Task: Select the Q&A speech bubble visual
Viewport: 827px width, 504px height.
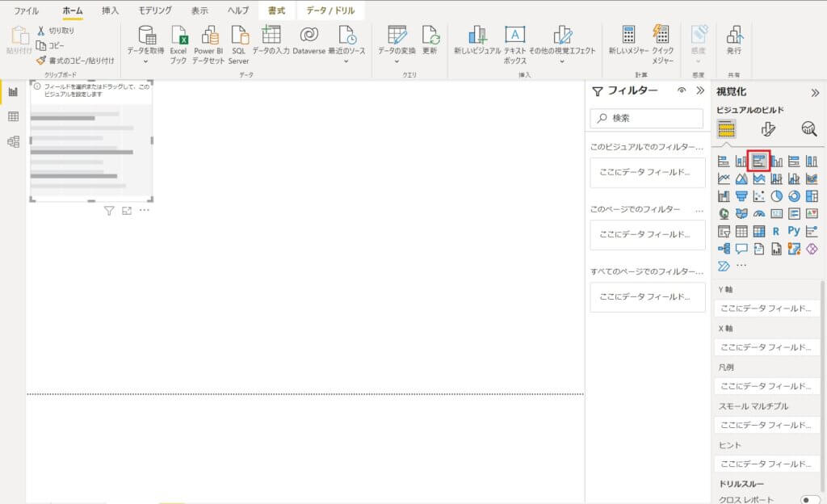Action: point(741,248)
